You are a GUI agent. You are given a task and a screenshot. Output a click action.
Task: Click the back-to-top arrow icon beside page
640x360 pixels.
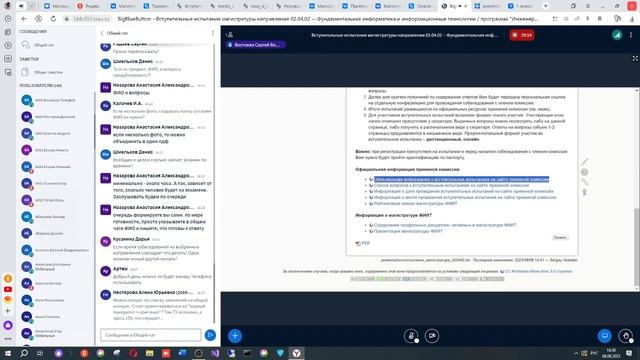click(584, 192)
